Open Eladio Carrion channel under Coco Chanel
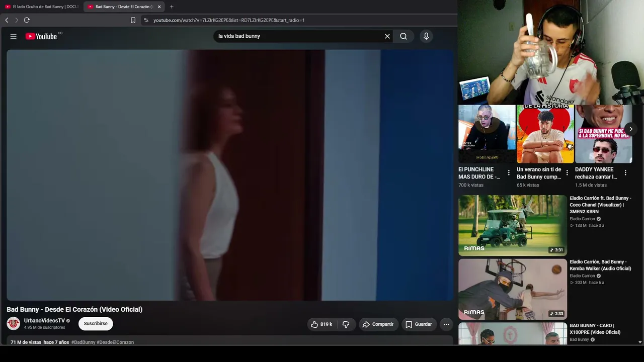This screenshot has width=644, height=362. click(582, 219)
